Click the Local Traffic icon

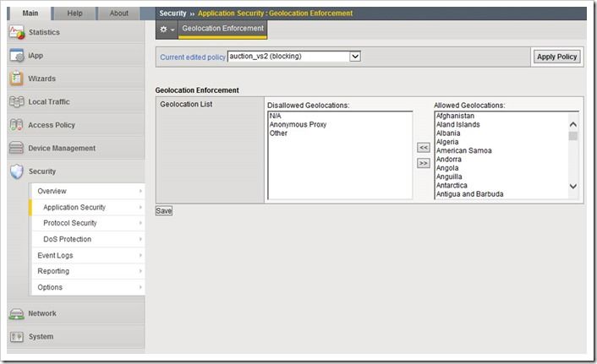click(17, 102)
